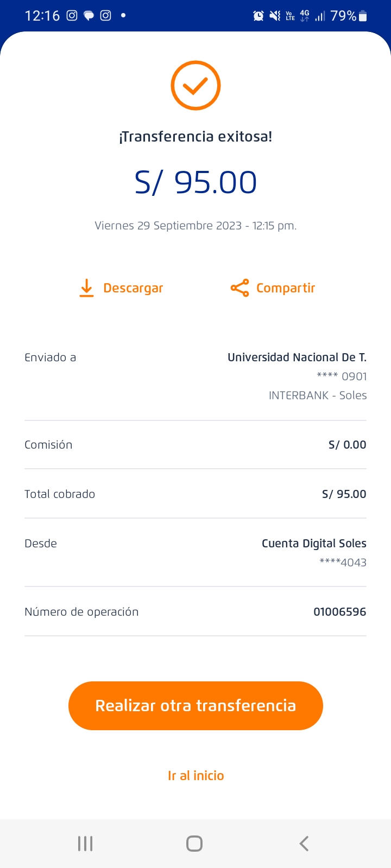Tap the muted sound status icon
The height and width of the screenshot is (868, 391).
point(275,16)
